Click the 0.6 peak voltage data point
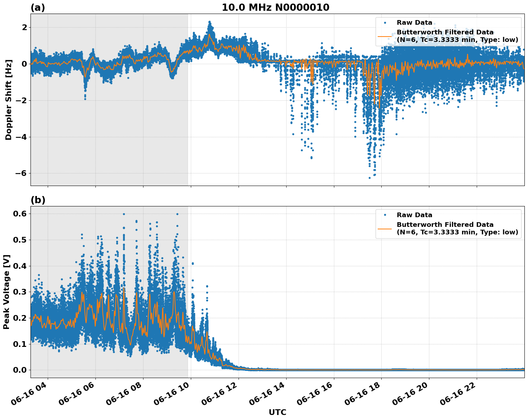Image resolution: width=528 pixels, height=420 pixels. tap(123, 213)
